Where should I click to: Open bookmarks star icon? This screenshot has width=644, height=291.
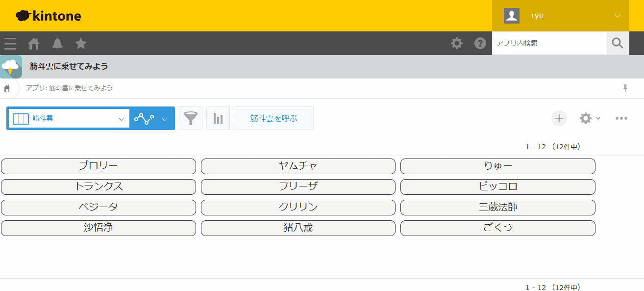(81, 44)
